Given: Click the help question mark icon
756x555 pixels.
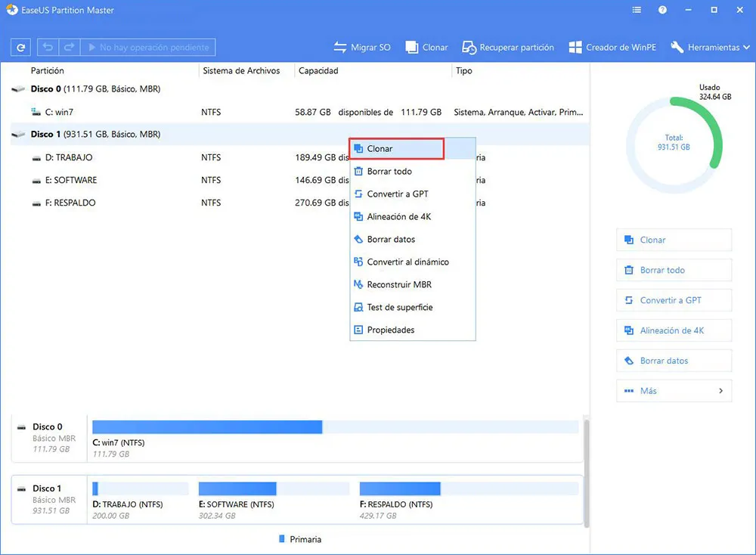Looking at the screenshot, I should coord(662,10).
